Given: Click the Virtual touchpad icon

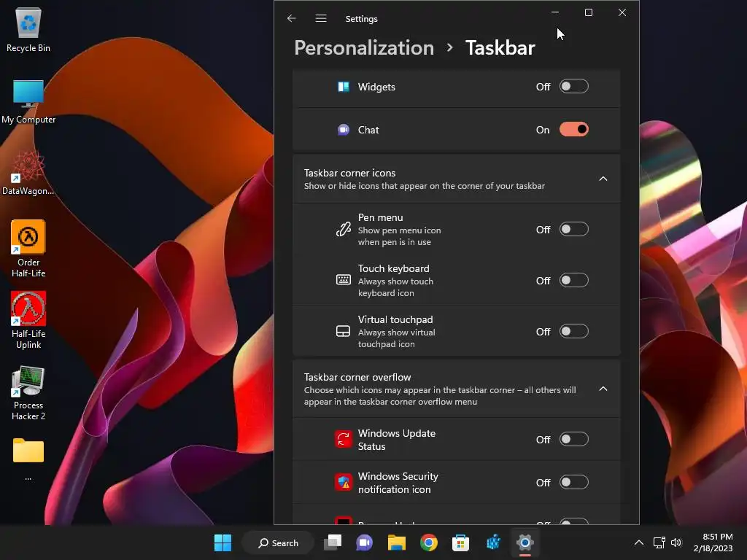Looking at the screenshot, I should 344,332.
